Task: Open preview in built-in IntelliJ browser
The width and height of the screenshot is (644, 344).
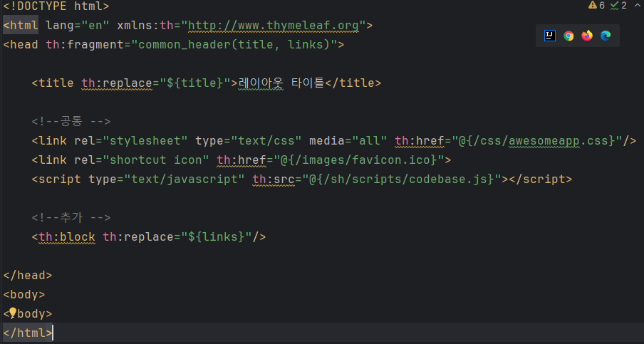Action: 549,36
